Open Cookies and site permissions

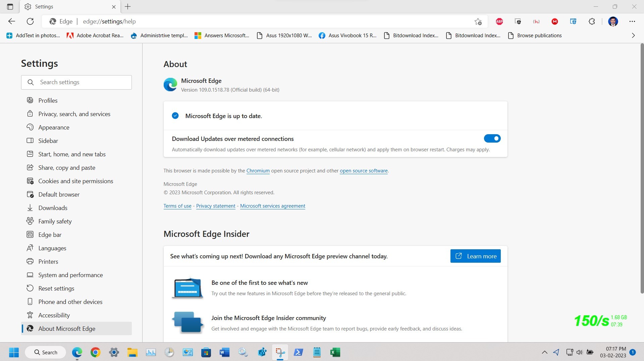pos(76,181)
